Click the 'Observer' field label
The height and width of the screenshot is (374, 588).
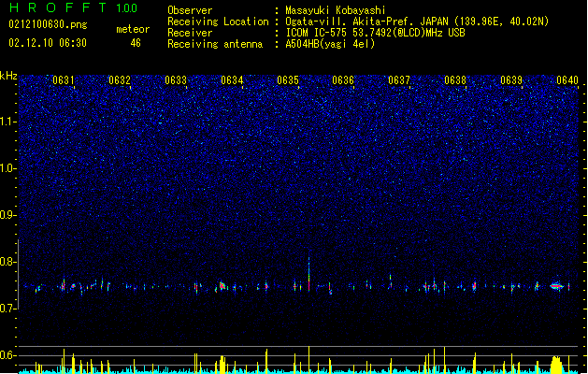(x=190, y=10)
